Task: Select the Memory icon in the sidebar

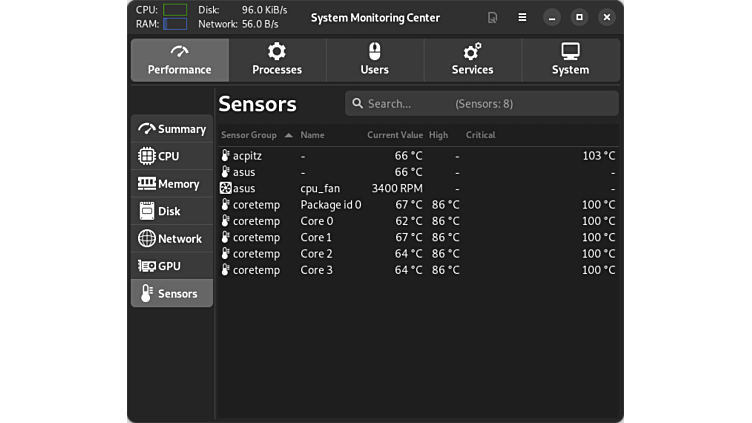Action: point(147,184)
